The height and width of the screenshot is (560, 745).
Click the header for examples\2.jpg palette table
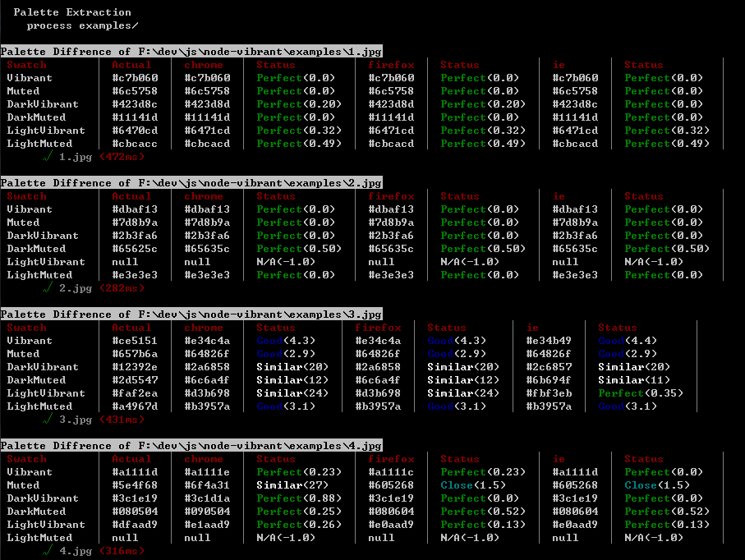click(191, 183)
